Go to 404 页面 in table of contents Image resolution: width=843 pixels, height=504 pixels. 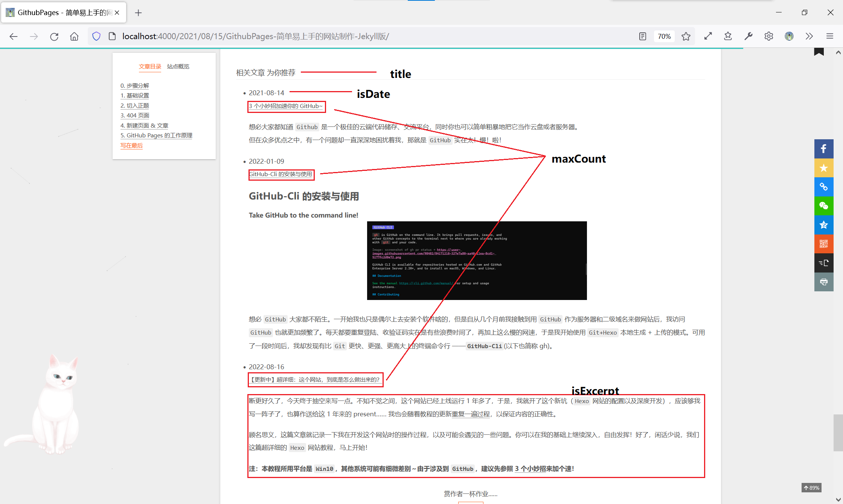tap(135, 116)
